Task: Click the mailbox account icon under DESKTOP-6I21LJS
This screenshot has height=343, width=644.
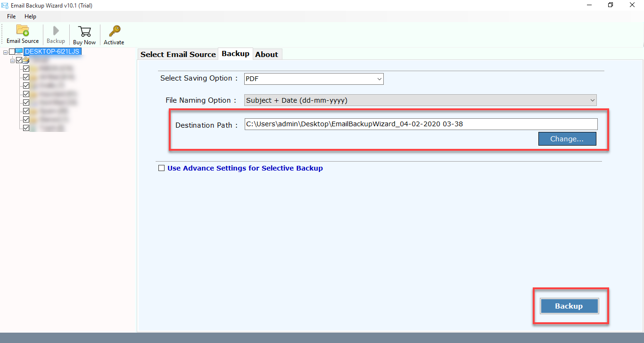Action: [x=26, y=60]
